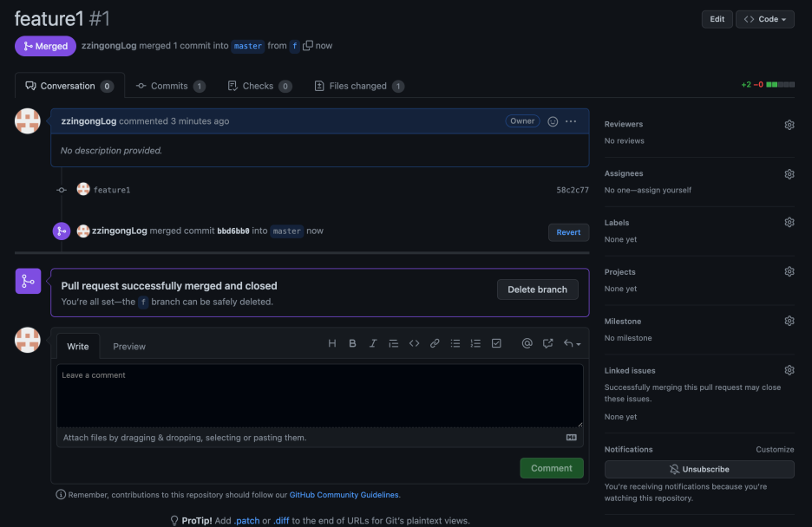The image size is (812, 527).
Task: Open Labels settings gear
Action: coord(789,223)
